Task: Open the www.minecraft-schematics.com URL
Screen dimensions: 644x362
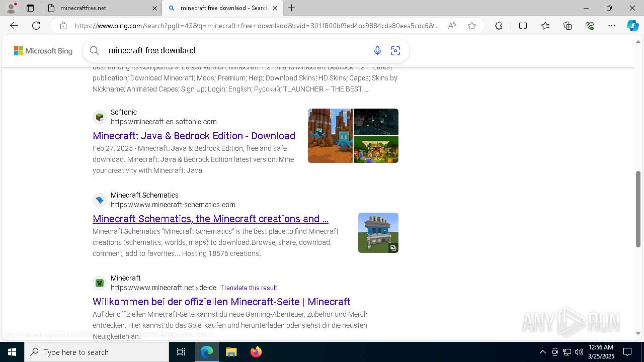Action: point(173,205)
